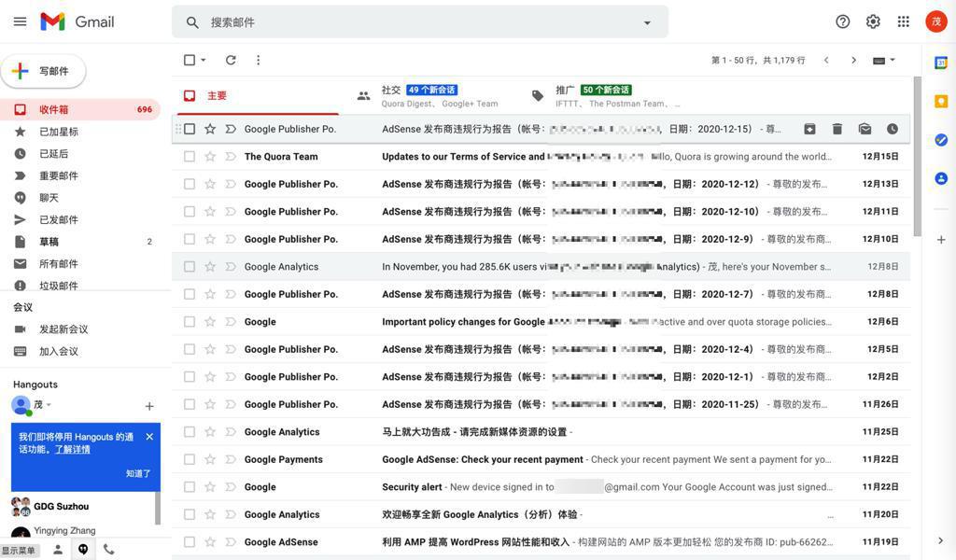Click the 了解详情 link in Hangouts notice
The width and height of the screenshot is (956, 560).
[73, 449]
